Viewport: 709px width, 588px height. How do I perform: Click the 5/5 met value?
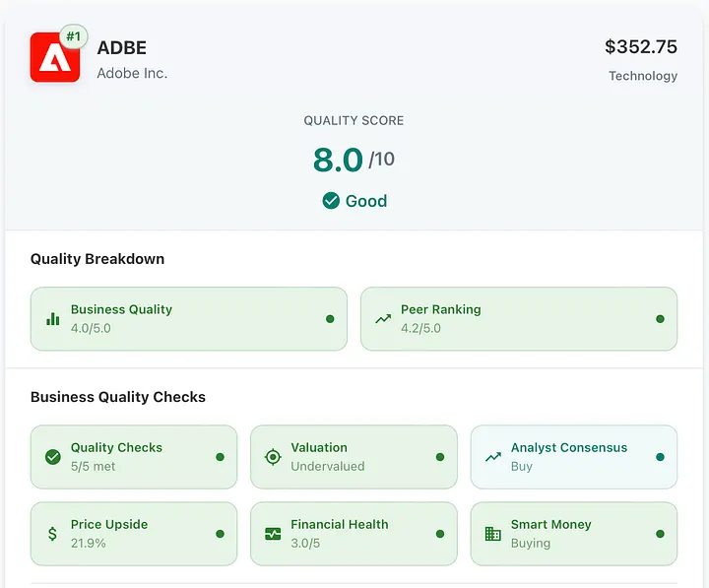(x=94, y=466)
